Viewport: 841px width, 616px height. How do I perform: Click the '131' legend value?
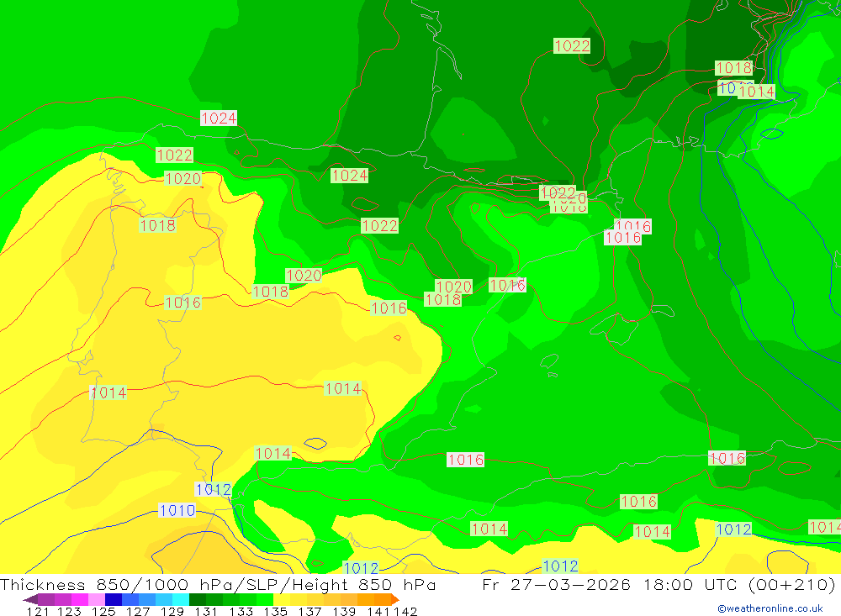point(206,611)
